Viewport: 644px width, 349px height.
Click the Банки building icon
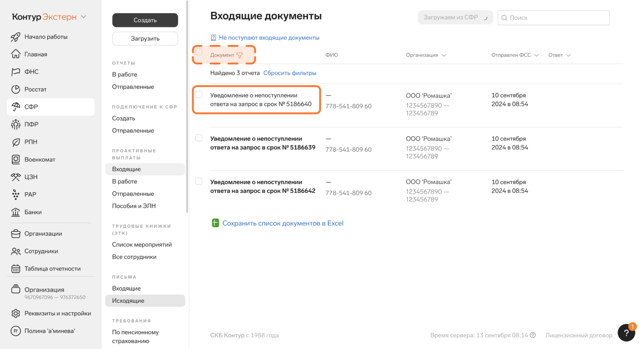pyautogui.click(x=16, y=212)
